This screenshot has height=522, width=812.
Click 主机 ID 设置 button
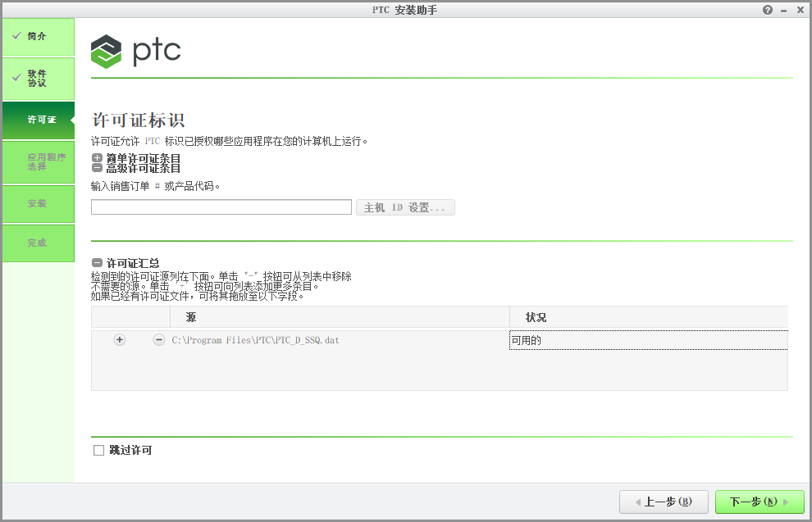point(405,207)
